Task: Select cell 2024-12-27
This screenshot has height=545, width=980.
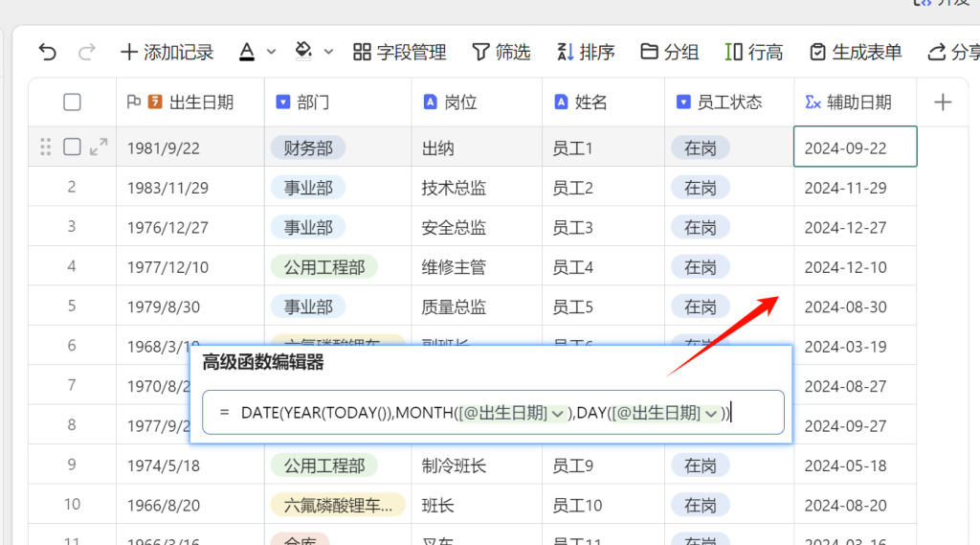Action: pos(855,227)
